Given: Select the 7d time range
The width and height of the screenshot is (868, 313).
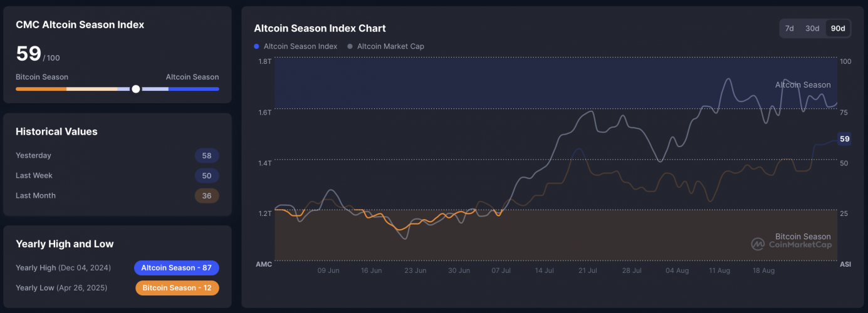Looking at the screenshot, I should [790, 28].
